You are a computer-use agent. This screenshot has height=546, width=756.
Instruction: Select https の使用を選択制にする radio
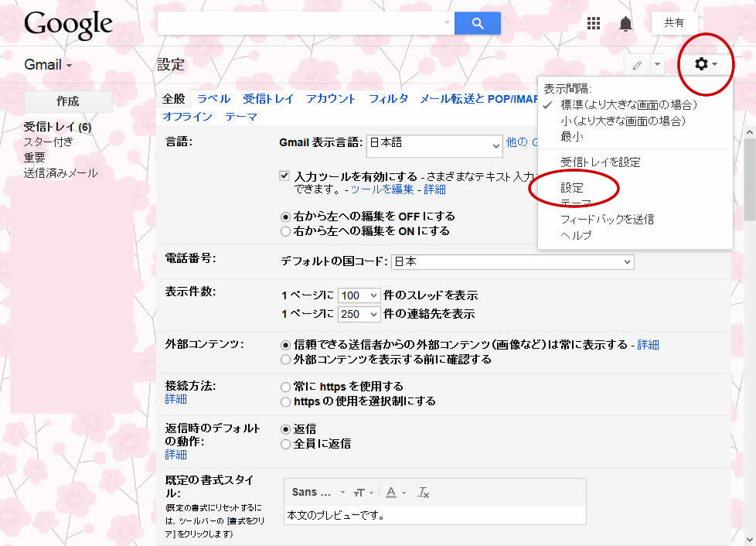click(285, 402)
